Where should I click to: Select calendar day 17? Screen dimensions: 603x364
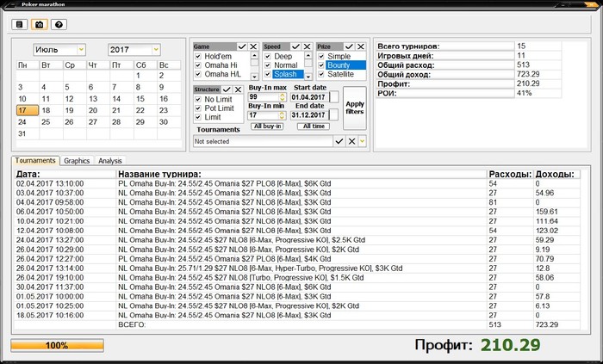(28, 111)
